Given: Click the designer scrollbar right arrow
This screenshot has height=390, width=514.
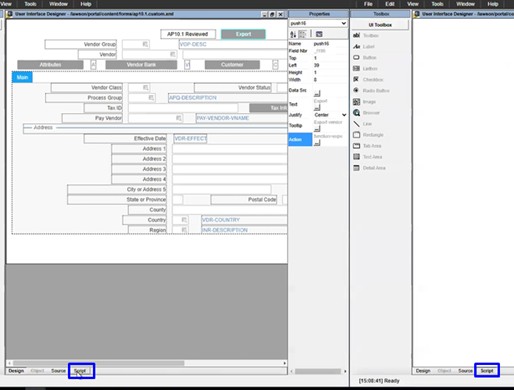Looking at the screenshot, I should point(285,363).
